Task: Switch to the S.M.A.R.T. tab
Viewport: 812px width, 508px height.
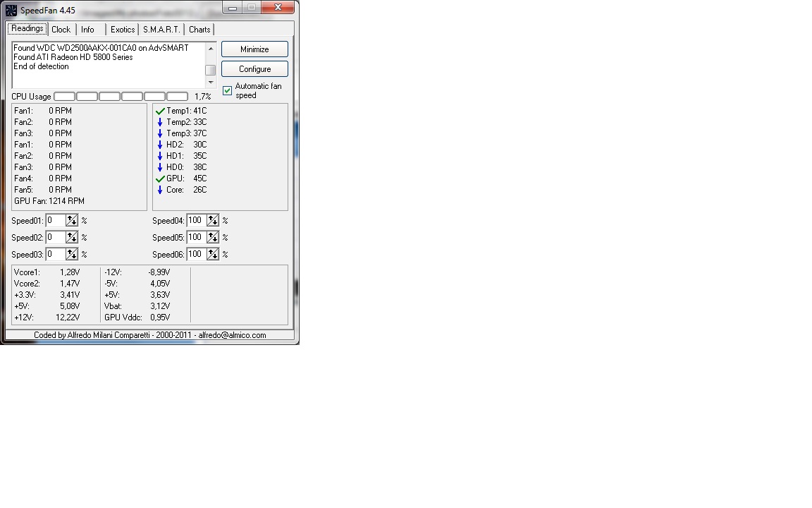Action: pos(161,30)
